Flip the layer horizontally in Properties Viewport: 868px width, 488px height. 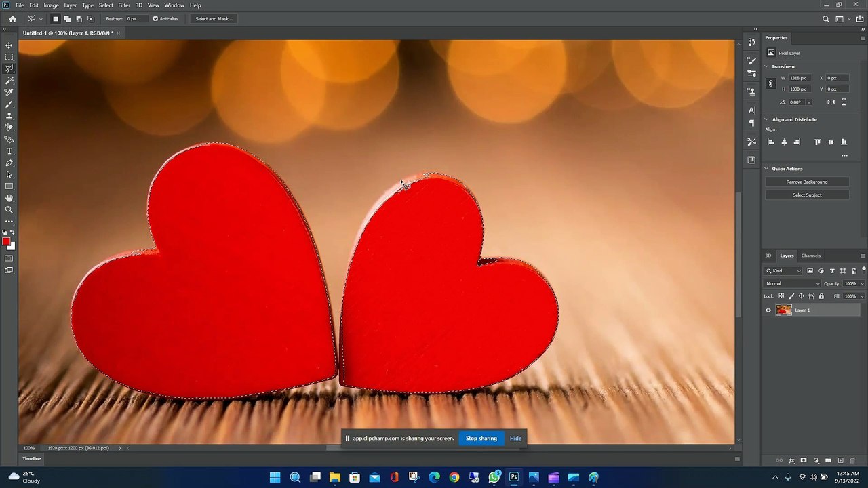point(831,102)
